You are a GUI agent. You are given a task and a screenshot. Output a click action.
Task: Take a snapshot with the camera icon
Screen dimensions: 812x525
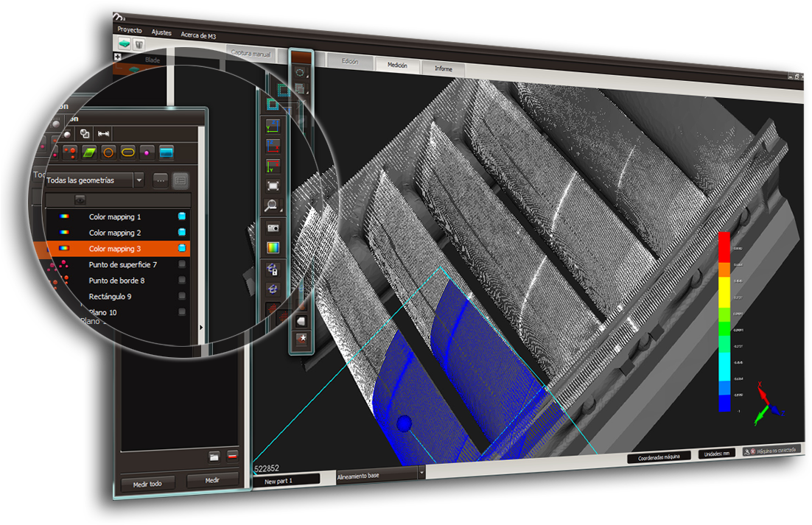click(x=273, y=228)
